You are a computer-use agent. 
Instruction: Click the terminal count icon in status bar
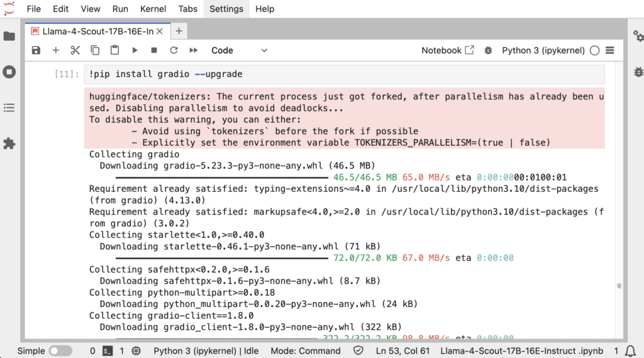[x=108, y=350]
